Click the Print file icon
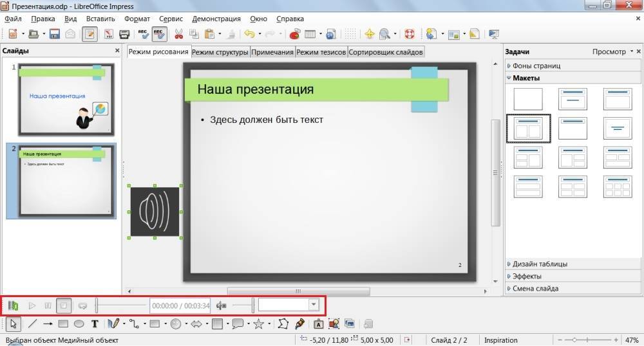 (124, 34)
